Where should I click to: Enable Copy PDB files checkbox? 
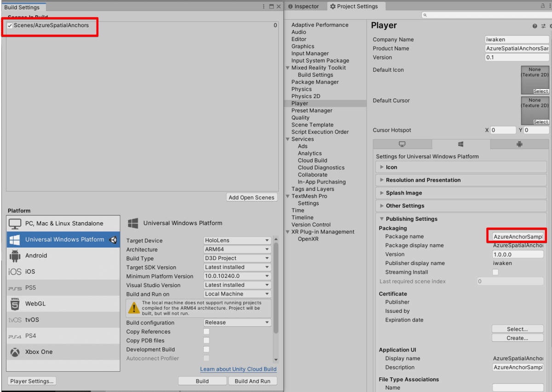207,340
